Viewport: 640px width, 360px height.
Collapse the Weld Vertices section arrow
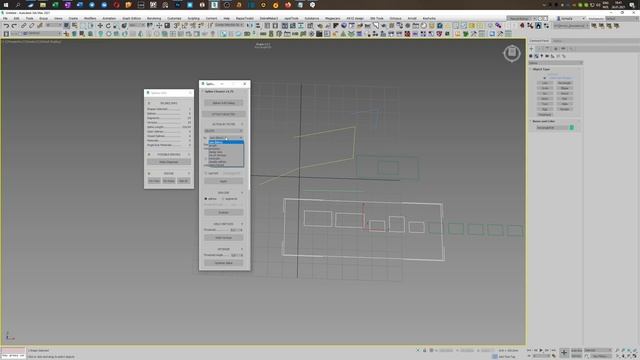pyautogui.click(x=242, y=224)
